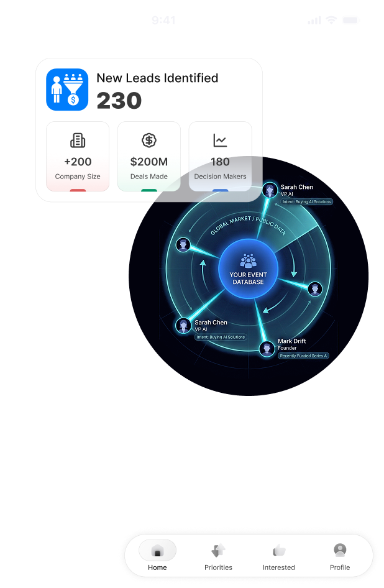The width and height of the screenshot is (384, 588).
Task: Select the +200 Company Size card
Action: pyautogui.click(x=78, y=157)
